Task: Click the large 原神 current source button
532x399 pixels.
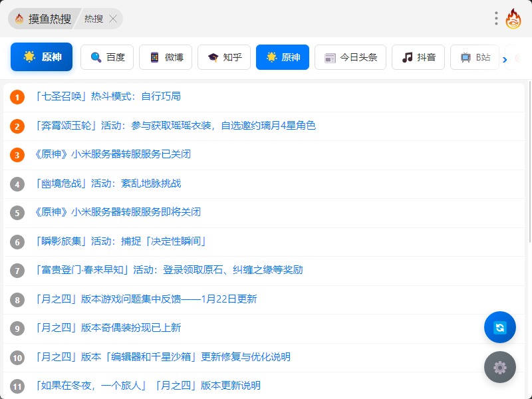Action: tap(41, 57)
